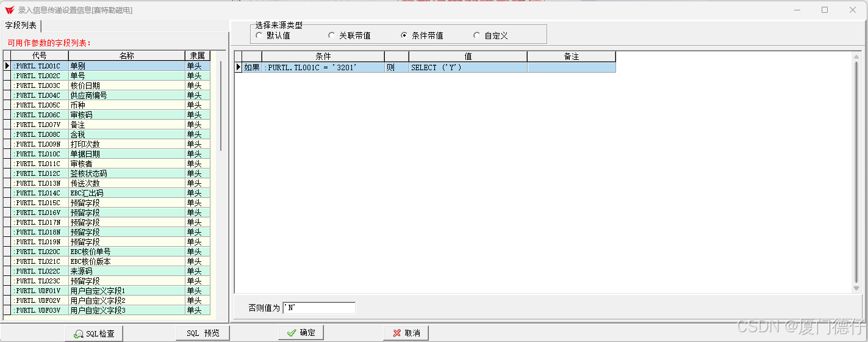The width and height of the screenshot is (868, 342).
Task: Click the 隶属 column header
Action: point(198,56)
